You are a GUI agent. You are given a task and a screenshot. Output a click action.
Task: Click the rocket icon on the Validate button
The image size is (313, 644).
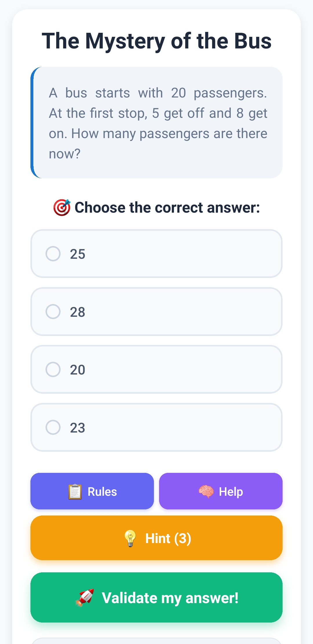pyautogui.click(x=85, y=598)
